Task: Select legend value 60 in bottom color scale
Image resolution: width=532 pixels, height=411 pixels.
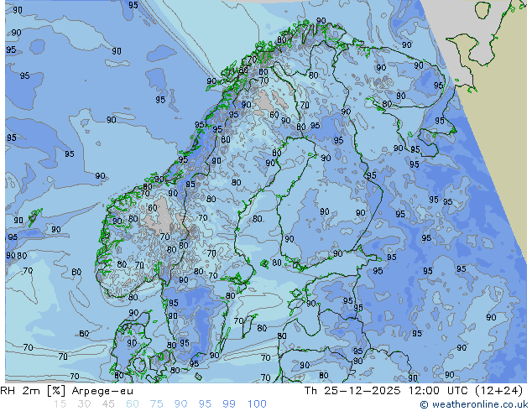Action: tap(133, 404)
